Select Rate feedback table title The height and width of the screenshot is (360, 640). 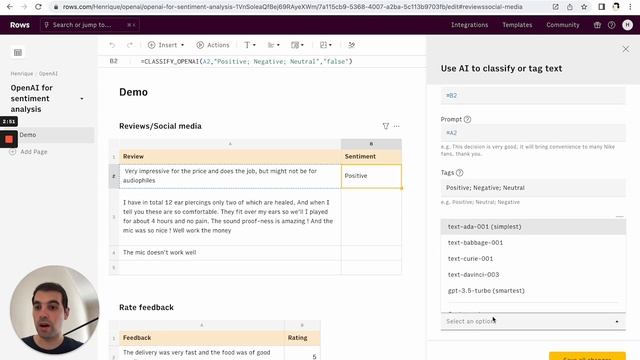point(146,307)
